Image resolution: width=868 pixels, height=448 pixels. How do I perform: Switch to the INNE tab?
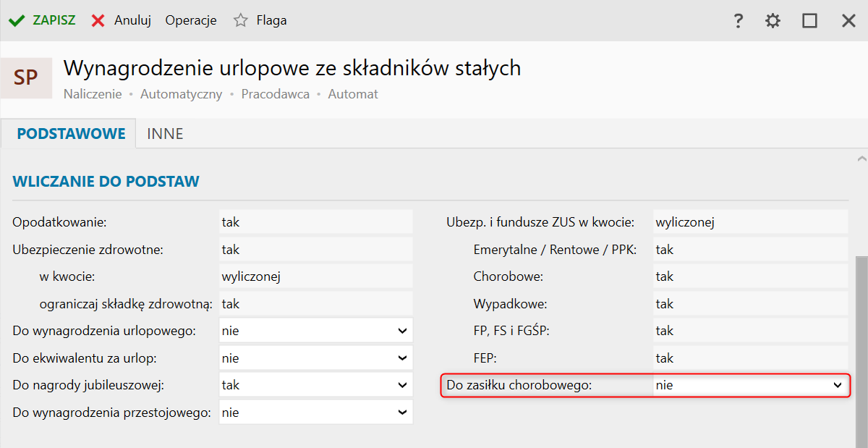tap(165, 134)
